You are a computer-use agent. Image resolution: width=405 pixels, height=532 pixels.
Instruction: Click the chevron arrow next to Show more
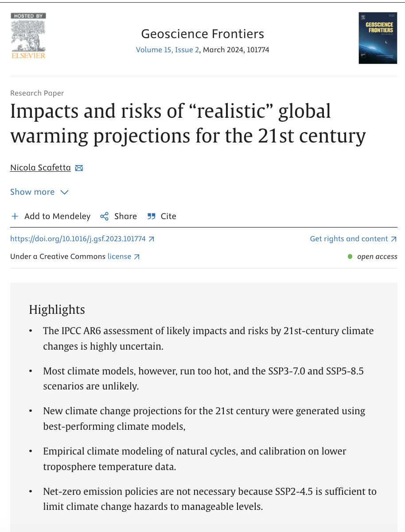pyautogui.click(x=64, y=192)
